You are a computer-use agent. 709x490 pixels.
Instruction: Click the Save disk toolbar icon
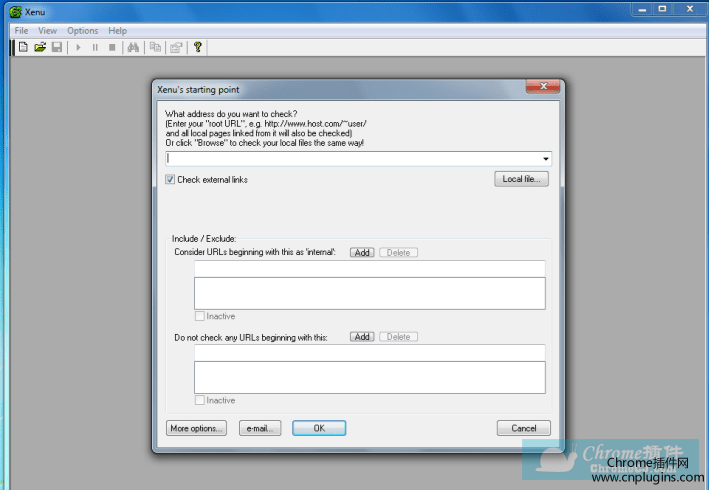point(57,47)
